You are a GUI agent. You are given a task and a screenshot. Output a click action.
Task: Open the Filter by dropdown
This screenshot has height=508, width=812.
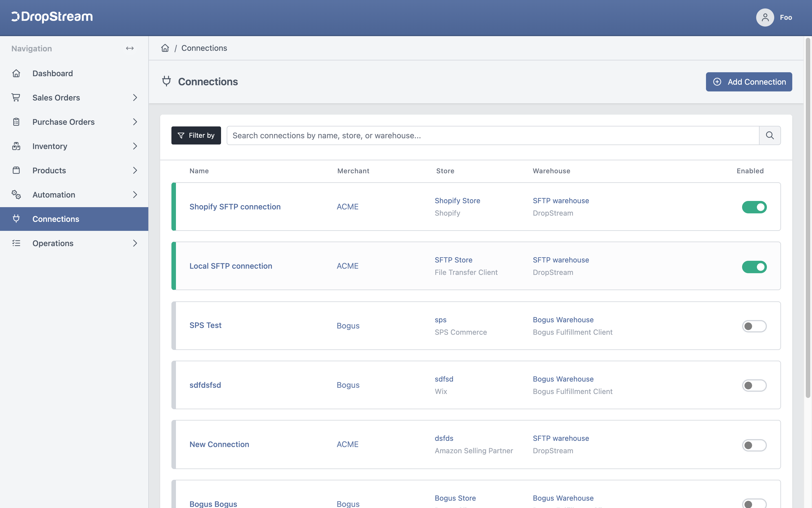pyautogui.click(x=196, y=135)
